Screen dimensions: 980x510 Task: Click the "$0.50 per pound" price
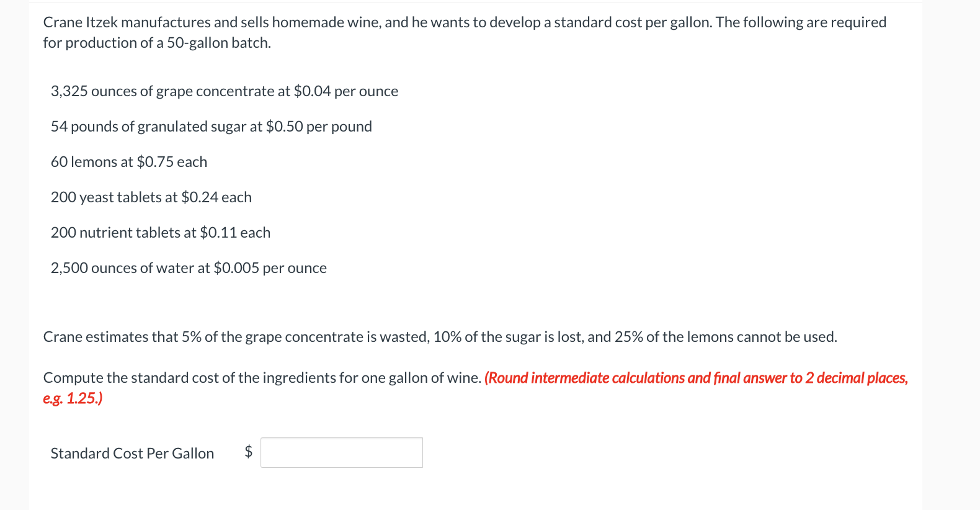coord(319,127)
